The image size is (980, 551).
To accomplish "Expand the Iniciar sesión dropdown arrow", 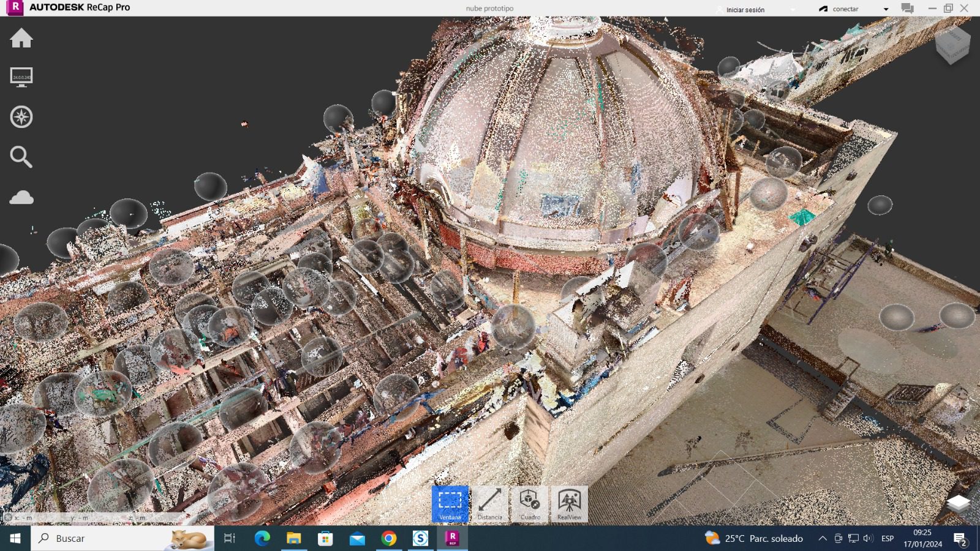I will click(x=793, y=9).
